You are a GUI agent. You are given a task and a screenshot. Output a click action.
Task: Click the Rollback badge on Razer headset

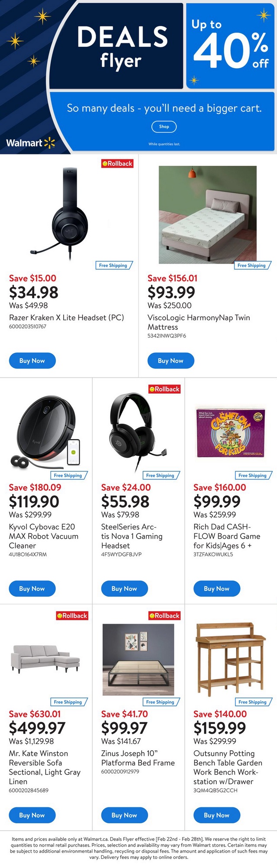117,164
